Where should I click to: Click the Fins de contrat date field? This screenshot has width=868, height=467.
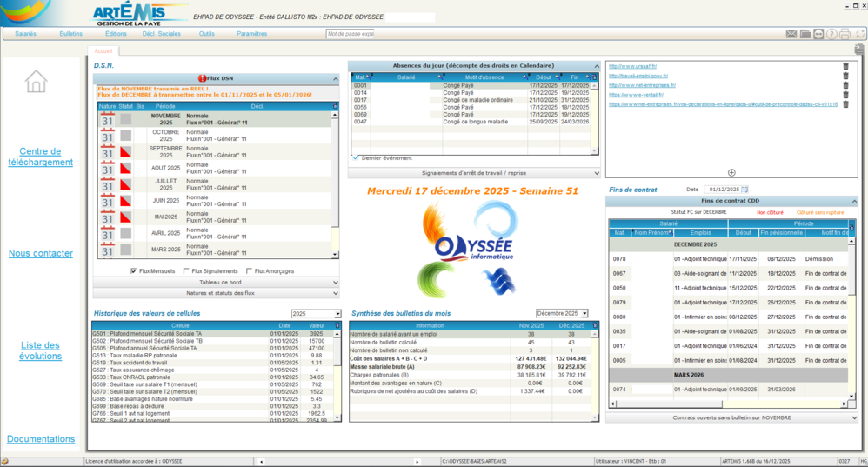click(722, 189)
